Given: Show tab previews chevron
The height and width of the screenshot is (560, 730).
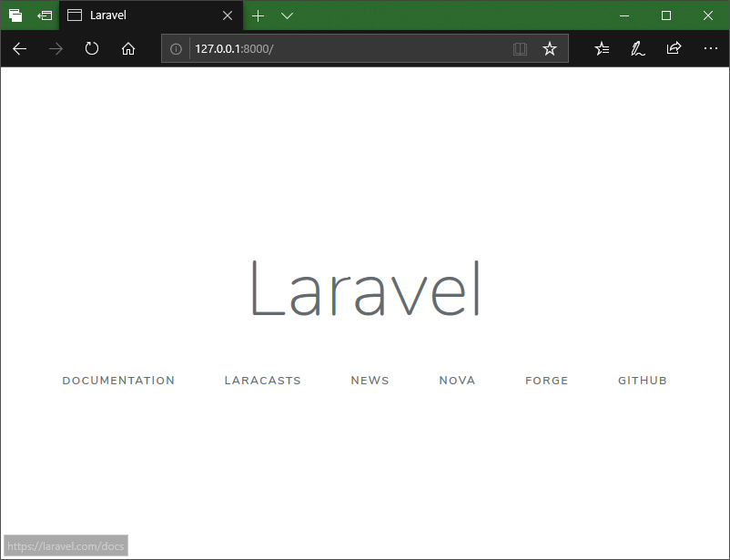Looking at the screenshot, I should [x=288, y=15].
